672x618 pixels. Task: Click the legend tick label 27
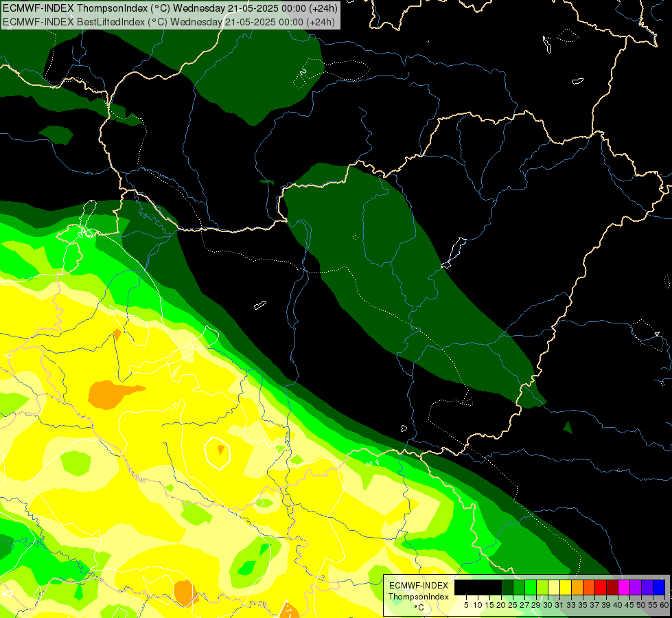click(x=524, y=605)
